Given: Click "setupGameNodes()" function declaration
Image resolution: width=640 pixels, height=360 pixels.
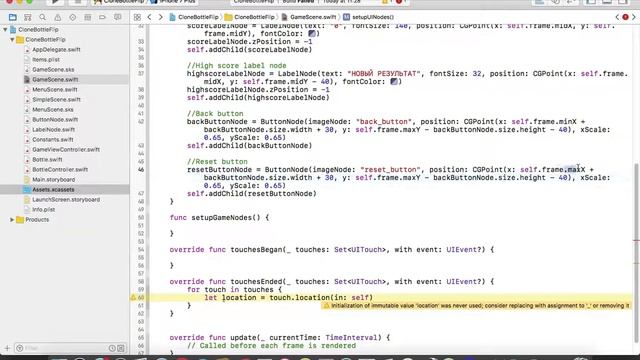Looking at the screenshot, I should point(226,218).
